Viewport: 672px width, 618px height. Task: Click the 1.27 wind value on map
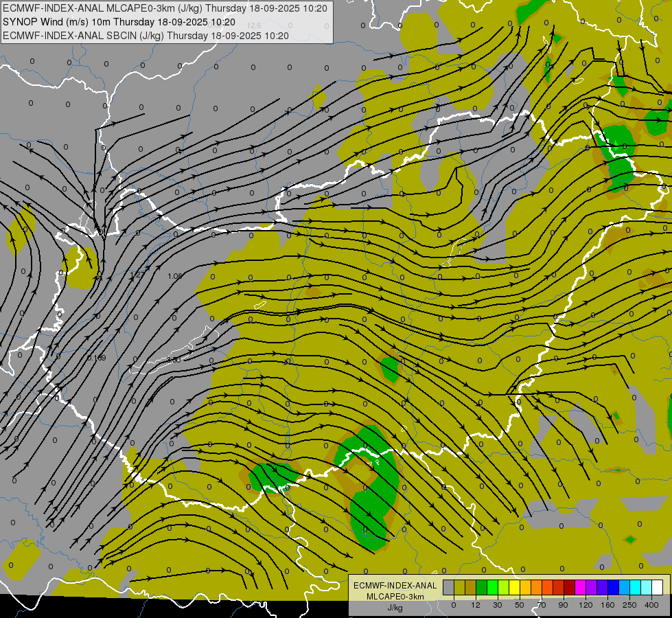137,275
